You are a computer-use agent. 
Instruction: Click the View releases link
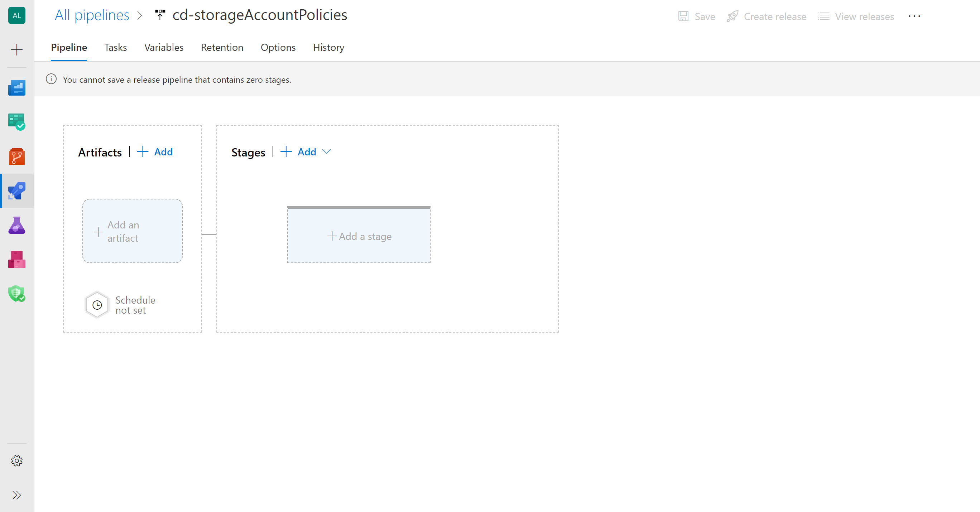[x=866, y=16]
